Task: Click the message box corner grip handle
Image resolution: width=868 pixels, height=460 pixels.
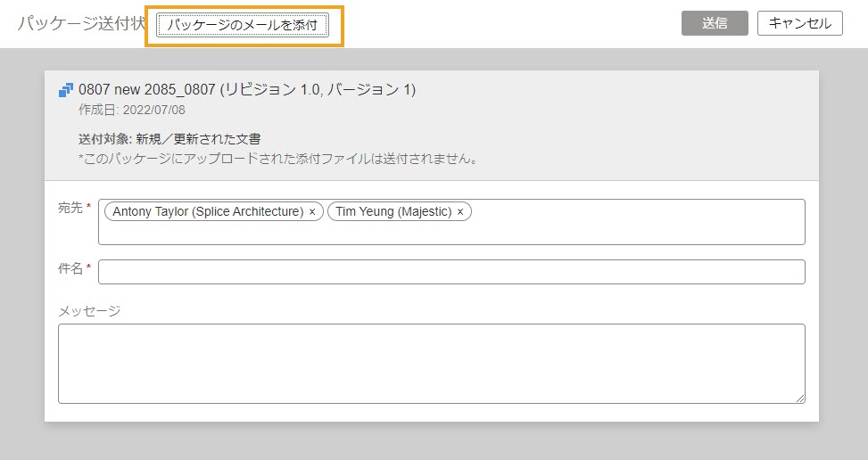Action: pos(800,398)
